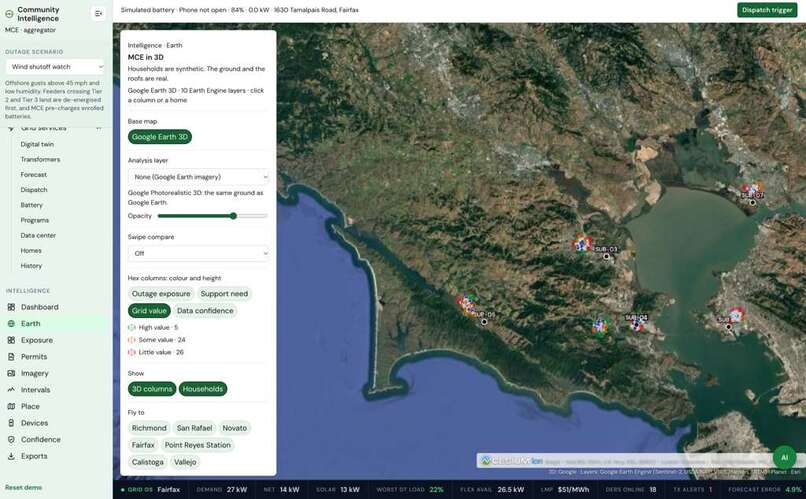The image size is (806, 499).
Task: Select Outage exposure hex column mode
Action: [x=161, y=293]
